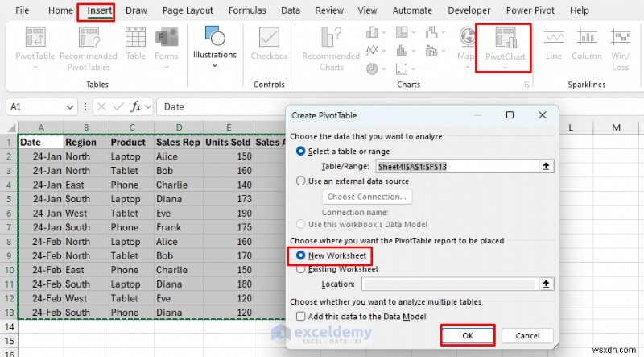The image size is (644, 357).
Task: Insert a statistic chart
Action: pos(401,51)
